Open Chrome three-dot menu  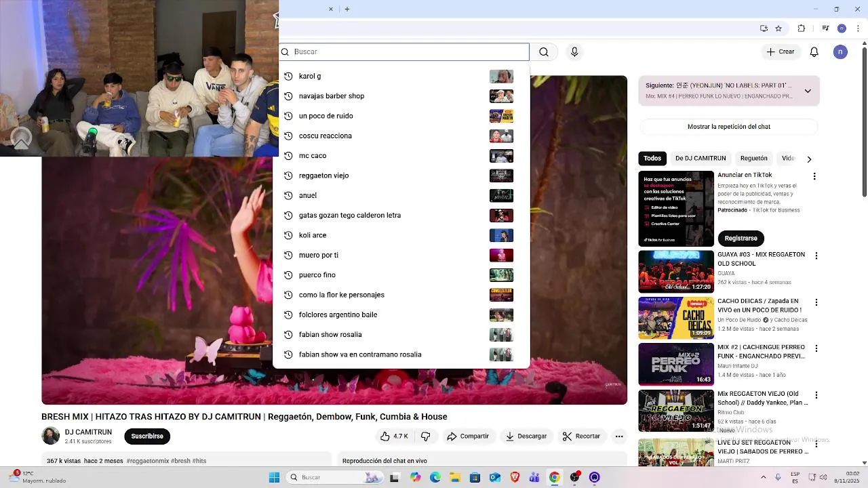(x=856, y=28)
